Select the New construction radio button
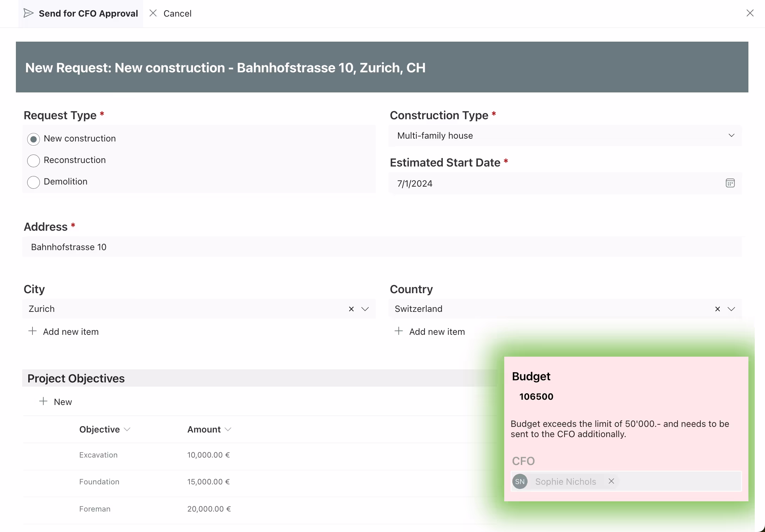 point(34,139)
